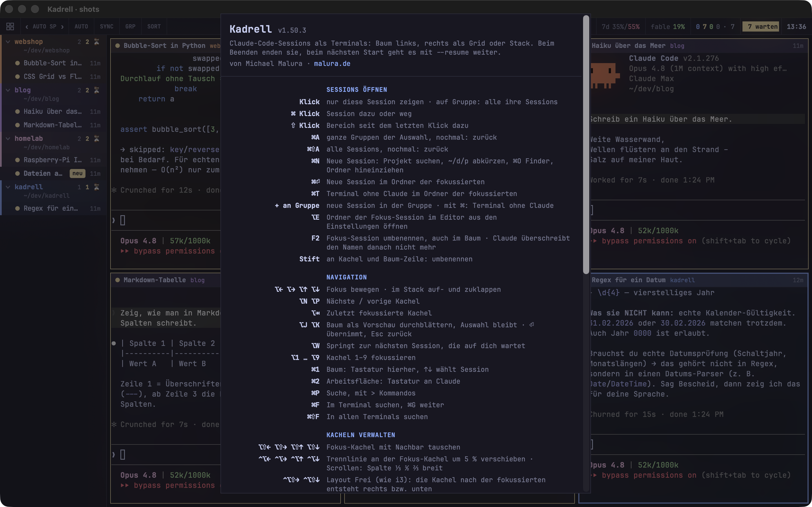Click hourglass icon on kadrell group

point(97,187)
